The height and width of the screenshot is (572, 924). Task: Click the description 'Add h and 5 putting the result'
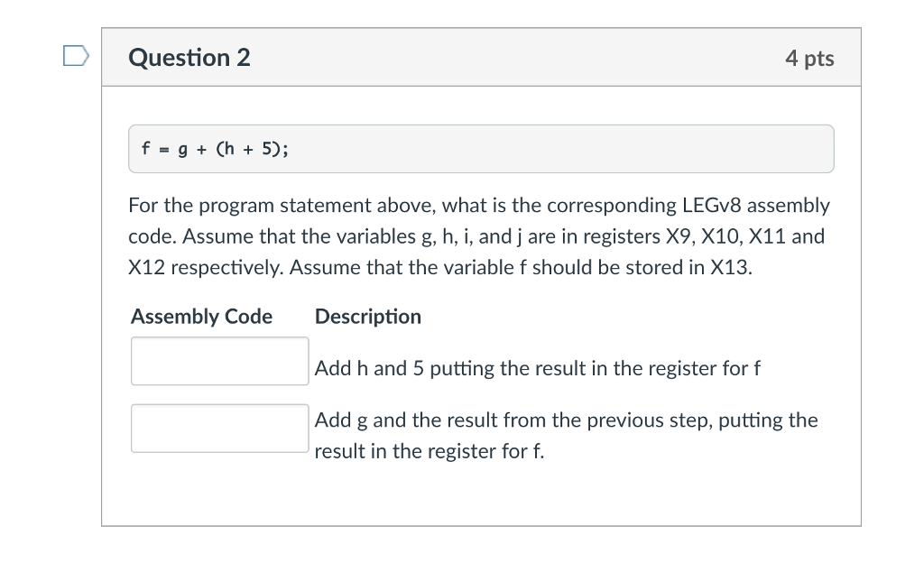pos(537,368)
